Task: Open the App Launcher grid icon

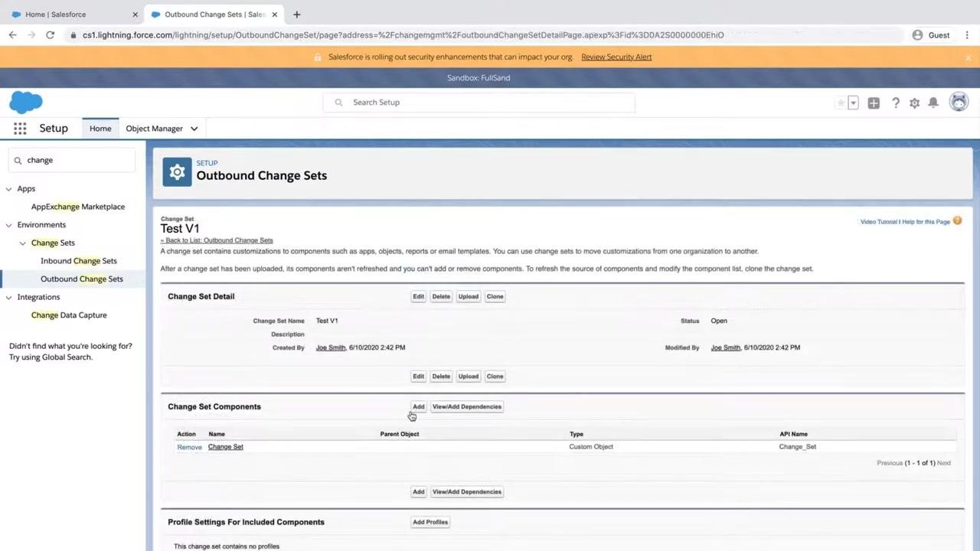Action: coord(20,129)
